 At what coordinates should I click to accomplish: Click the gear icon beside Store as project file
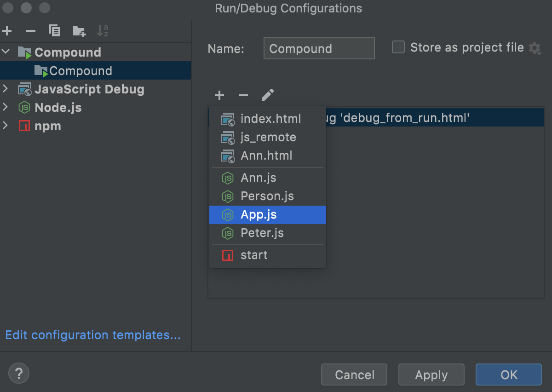535,48
